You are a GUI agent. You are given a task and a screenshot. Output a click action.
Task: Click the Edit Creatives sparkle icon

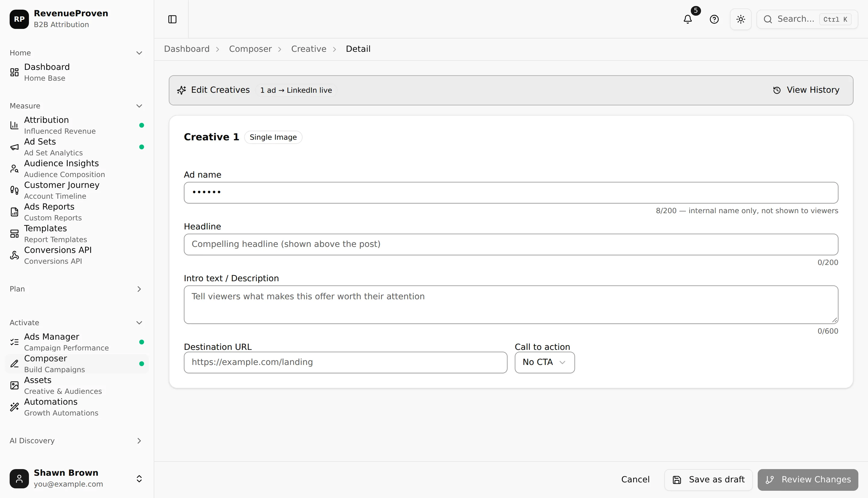tap(181, 90)
